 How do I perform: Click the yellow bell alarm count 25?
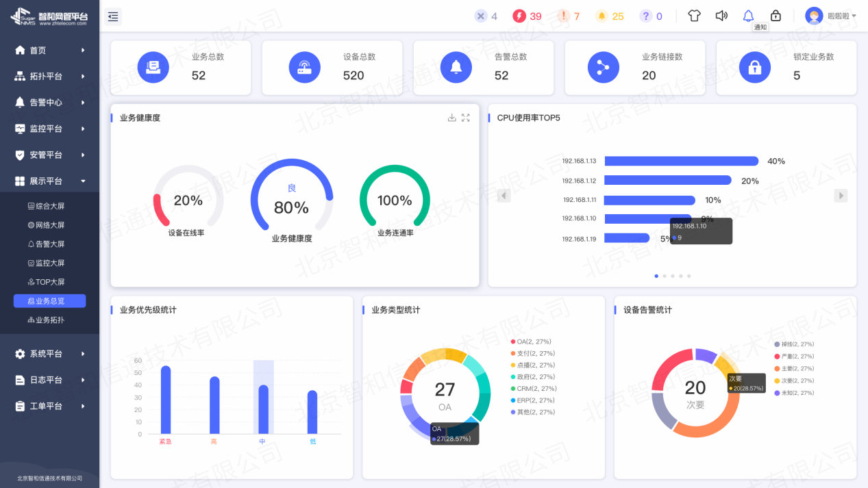point(610,16)
